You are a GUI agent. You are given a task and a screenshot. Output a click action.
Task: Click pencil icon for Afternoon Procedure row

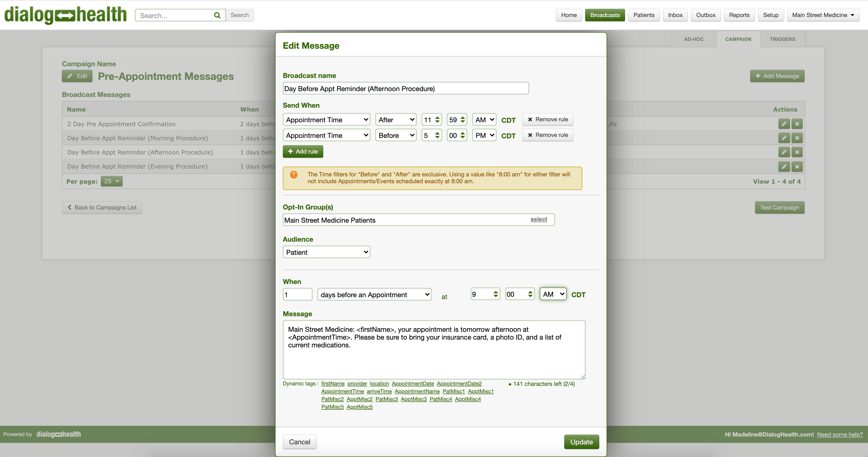[x=784, y=152]
